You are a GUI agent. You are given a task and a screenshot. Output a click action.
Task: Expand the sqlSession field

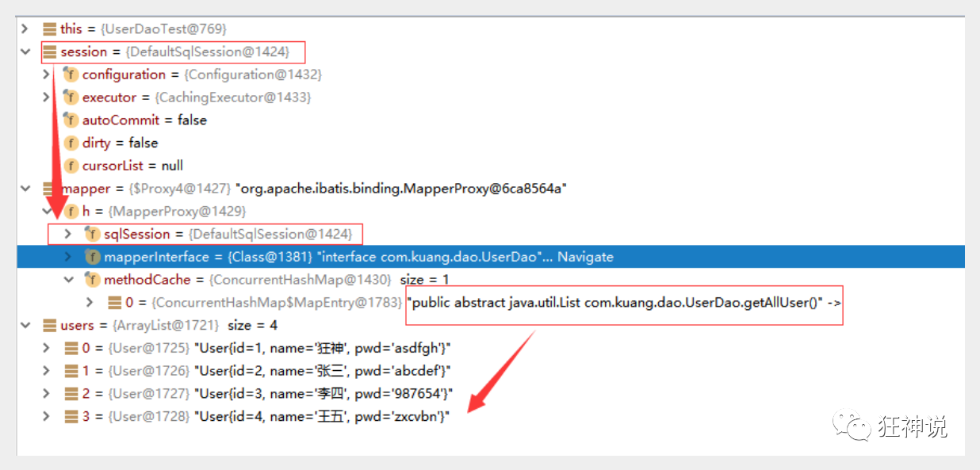point(68,234)
